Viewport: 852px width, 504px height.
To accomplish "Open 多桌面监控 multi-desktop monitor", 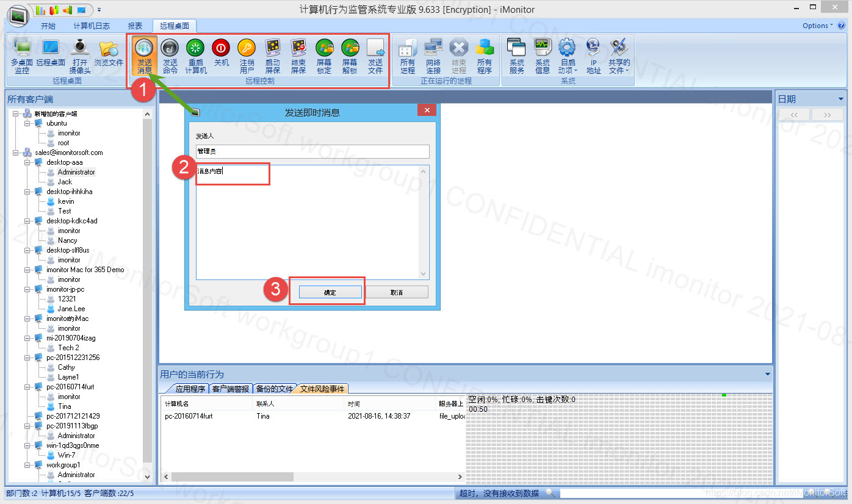I will [22, 56].
